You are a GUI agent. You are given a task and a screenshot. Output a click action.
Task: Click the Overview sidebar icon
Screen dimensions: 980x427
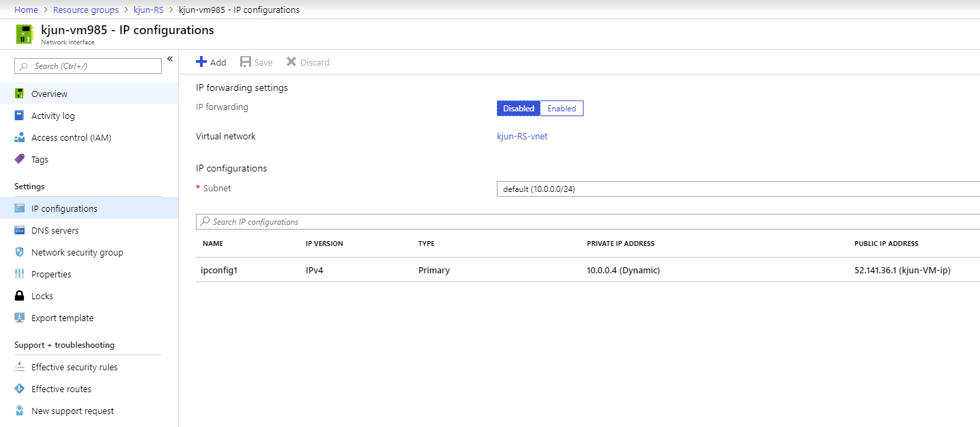coord(20,94)
